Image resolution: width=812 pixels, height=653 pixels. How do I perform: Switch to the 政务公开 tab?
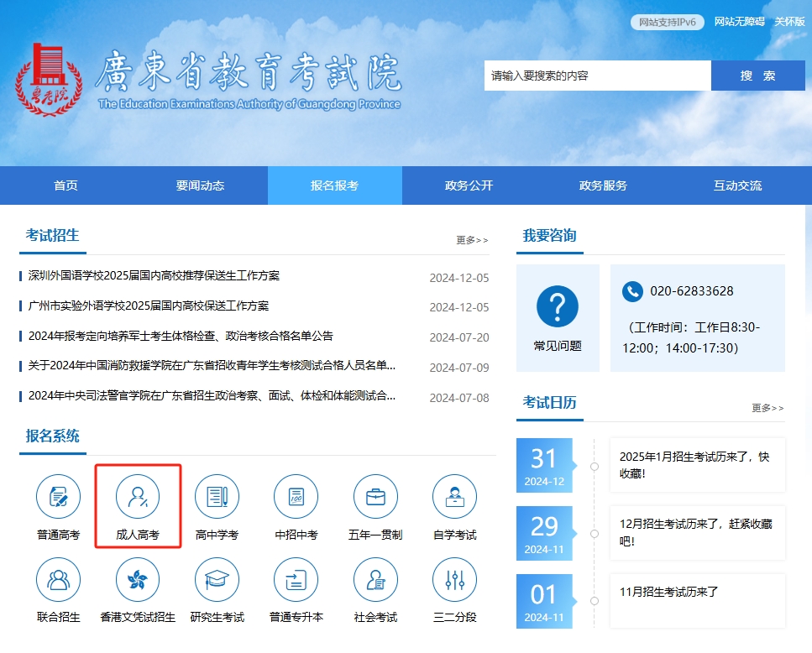pyautogui.click(x=469, y=185)
